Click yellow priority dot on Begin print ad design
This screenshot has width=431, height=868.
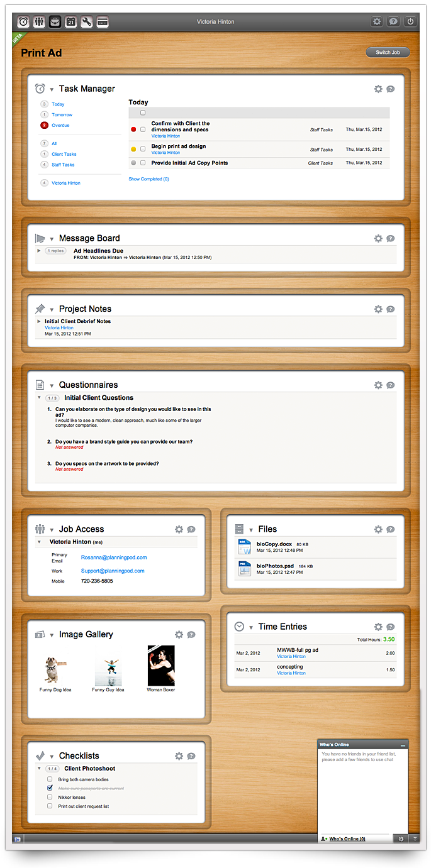pyautogui.click(x=133, y=150)
